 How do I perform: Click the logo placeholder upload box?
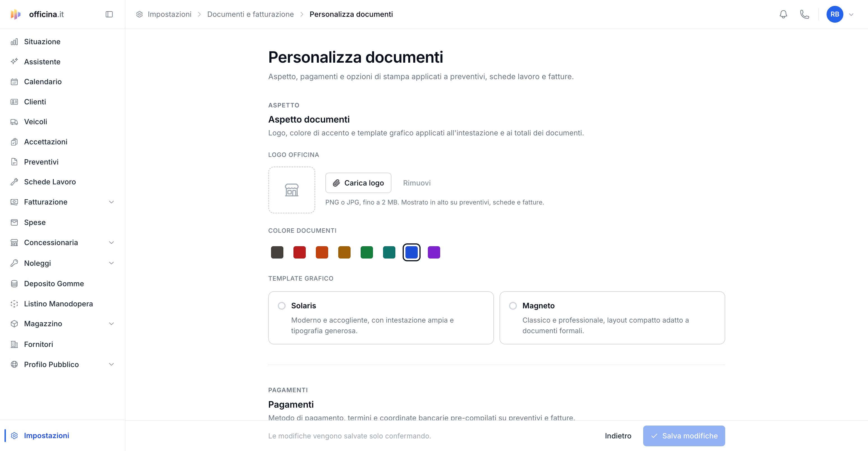(x=292, y=190)
